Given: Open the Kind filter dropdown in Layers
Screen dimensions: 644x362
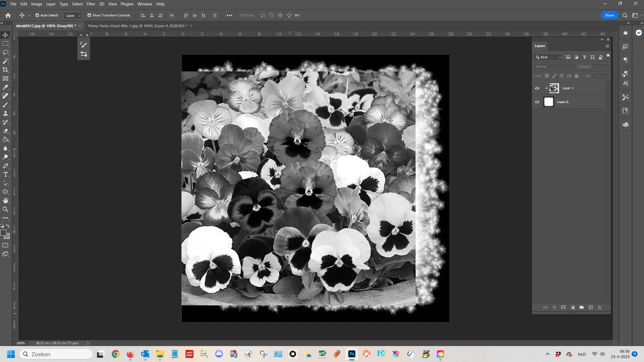Looking at the screenshot, I should [x=548, y=57].
